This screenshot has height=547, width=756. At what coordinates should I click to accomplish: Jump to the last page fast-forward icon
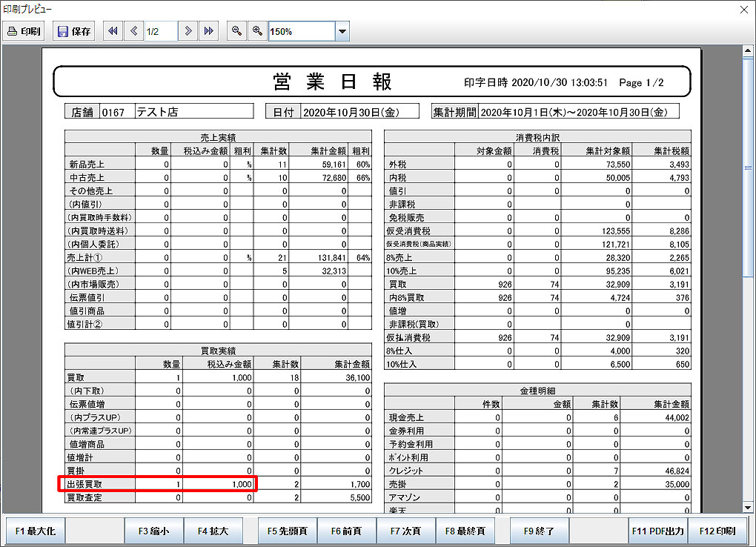point(208,30)
